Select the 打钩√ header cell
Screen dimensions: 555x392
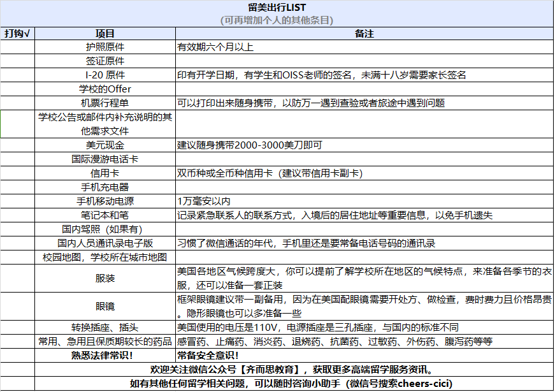click(17, 34)
